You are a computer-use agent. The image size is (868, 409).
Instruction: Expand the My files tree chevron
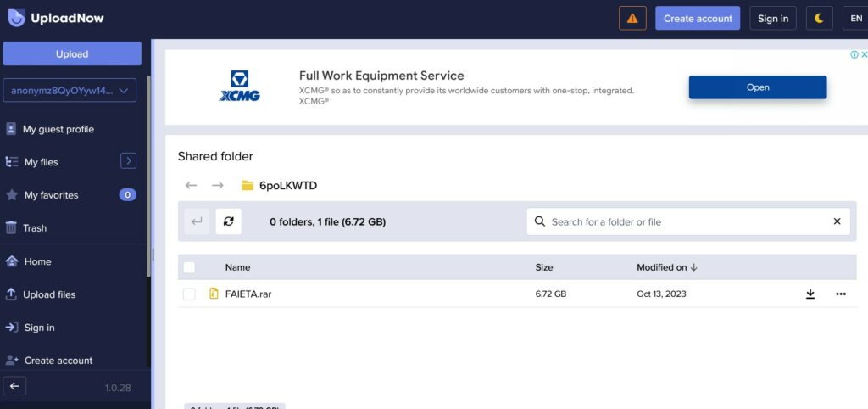128,161
